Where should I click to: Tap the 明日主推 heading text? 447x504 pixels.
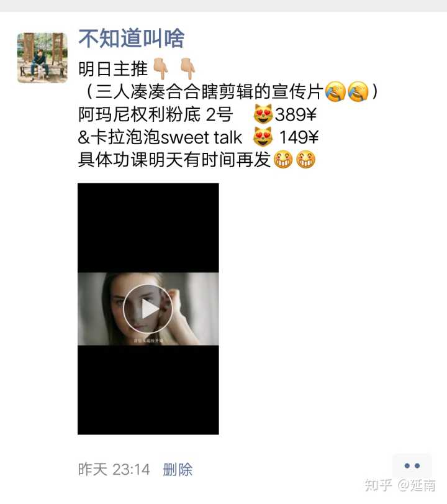click(113, 69)
